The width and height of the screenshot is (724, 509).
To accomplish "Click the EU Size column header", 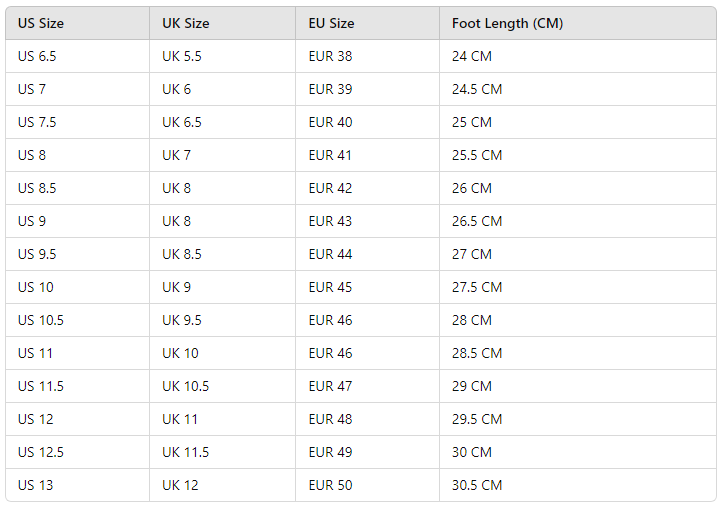I will (331, 23).
